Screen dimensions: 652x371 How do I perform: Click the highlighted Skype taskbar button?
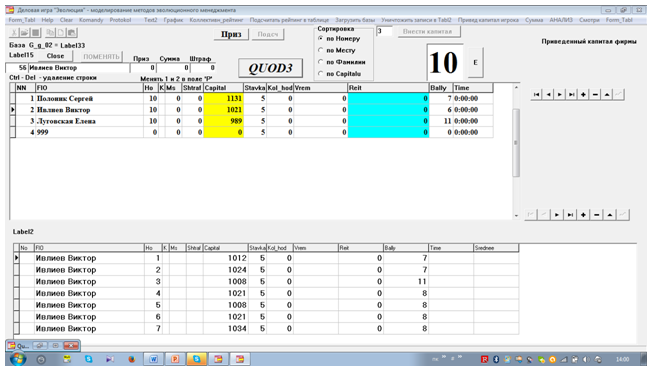pos(197,359)
